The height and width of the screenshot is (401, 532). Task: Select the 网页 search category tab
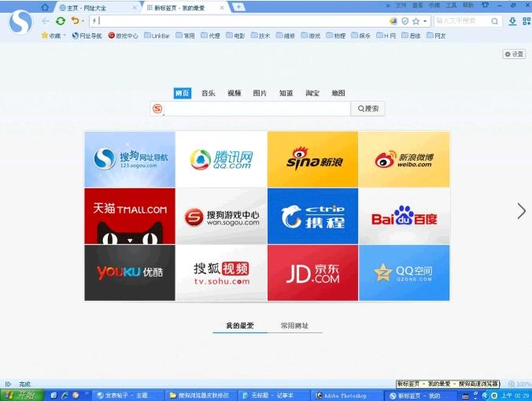(183, 93)
